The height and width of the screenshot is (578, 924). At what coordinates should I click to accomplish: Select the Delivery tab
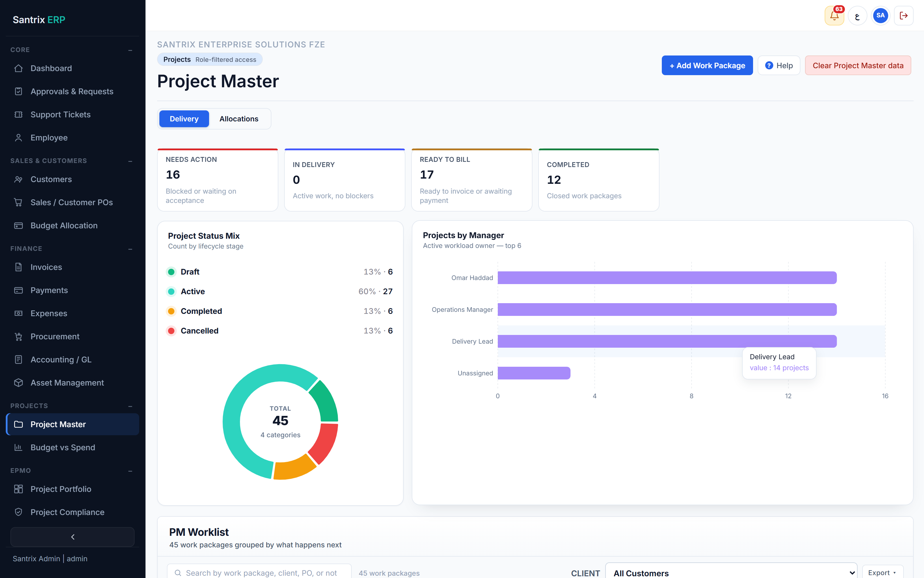(x=184, y=119)
